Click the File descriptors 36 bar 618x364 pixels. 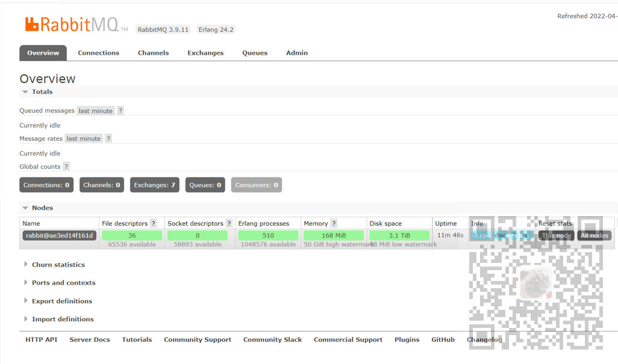tap(132, 235)
